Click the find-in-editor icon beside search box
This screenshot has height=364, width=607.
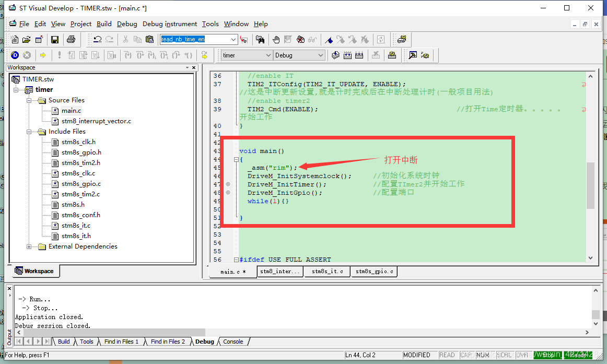(244, 40)
